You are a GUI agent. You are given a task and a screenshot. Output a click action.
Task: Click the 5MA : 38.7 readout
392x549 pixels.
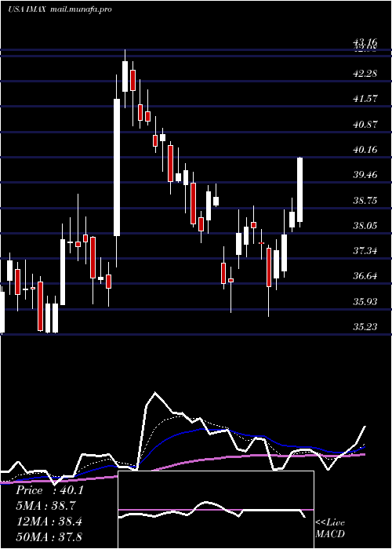pyautogui.click(x=45, y=506)
